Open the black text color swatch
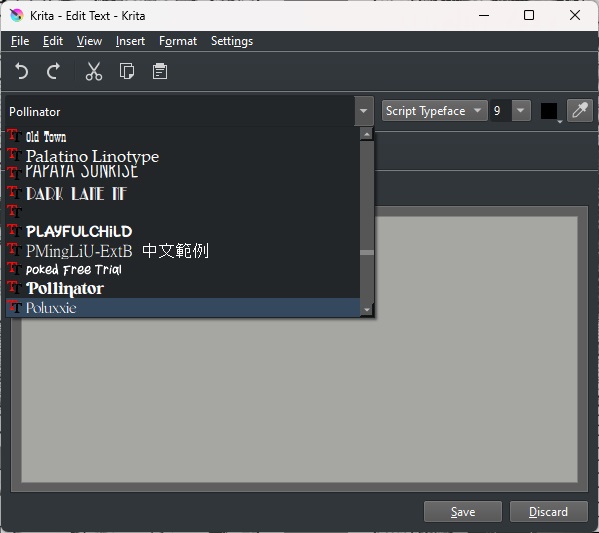599x533 pixels. [x=549, y=111]
